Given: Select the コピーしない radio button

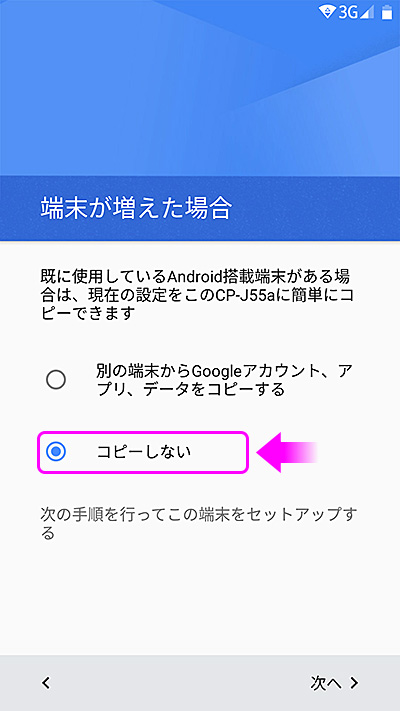Looking at the screenshot, I should click(x=56, y=452).
